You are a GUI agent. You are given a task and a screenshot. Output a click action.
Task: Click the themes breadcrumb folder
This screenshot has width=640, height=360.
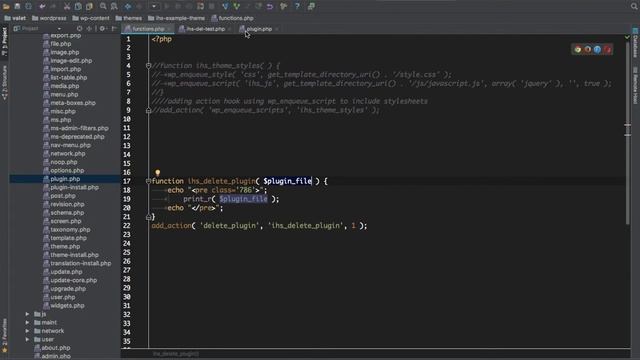[129, 18]
